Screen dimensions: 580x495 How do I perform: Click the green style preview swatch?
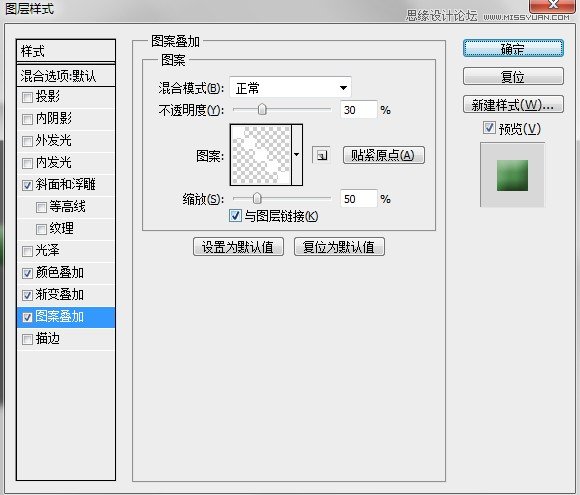coord(512,175)
